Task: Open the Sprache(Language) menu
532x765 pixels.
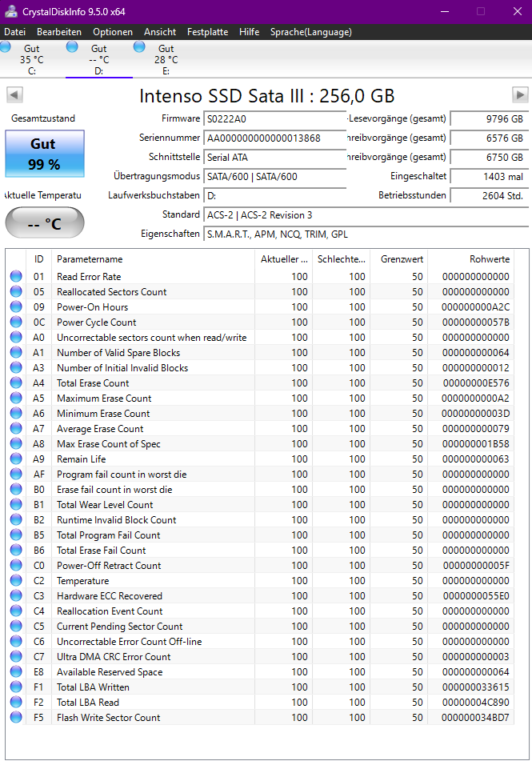Action: (x=310, y=32)
